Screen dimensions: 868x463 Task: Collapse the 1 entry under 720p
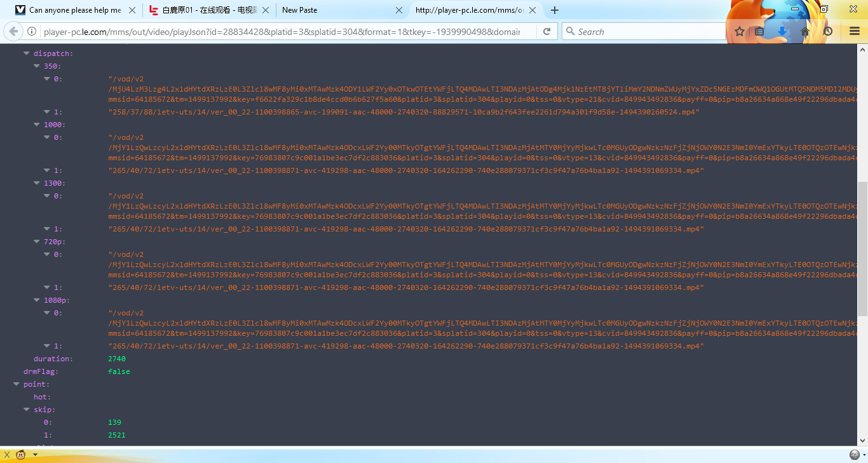(x=47, y=287)
